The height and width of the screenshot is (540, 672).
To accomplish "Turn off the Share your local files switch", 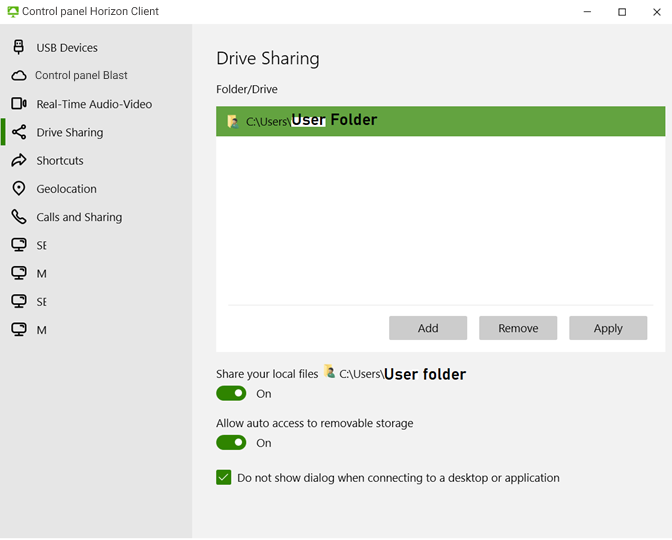I will (x=231, y=394).
